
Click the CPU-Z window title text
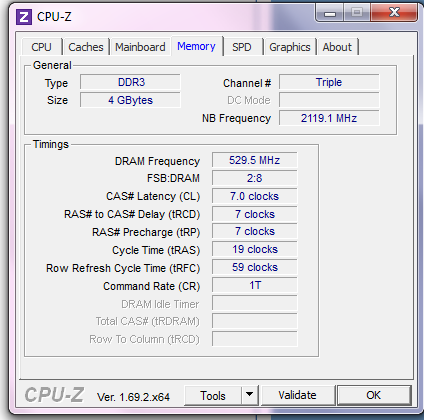pos(54,17)
